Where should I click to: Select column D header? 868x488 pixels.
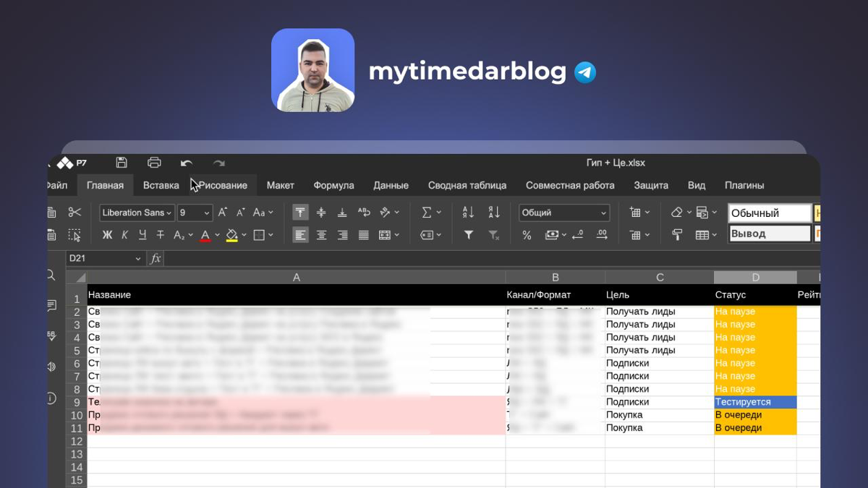tap(755, 278)
